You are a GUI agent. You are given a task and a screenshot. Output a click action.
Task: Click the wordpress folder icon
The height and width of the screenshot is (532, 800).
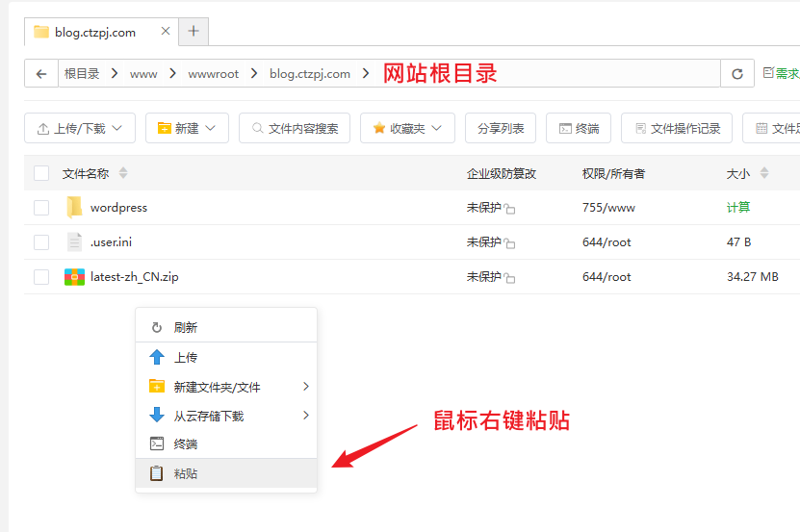[74, 208]
